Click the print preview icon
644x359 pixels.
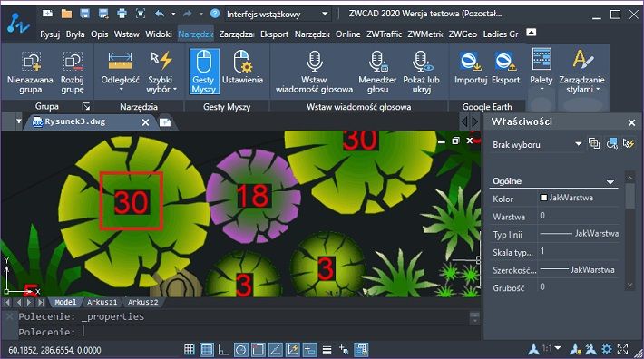click(141, 14)
